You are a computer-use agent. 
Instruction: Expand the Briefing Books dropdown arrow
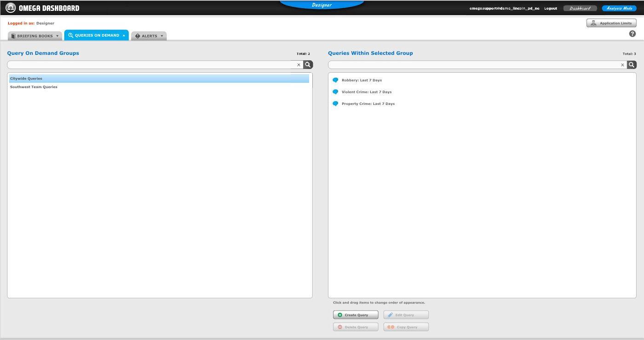click(57, 36)
